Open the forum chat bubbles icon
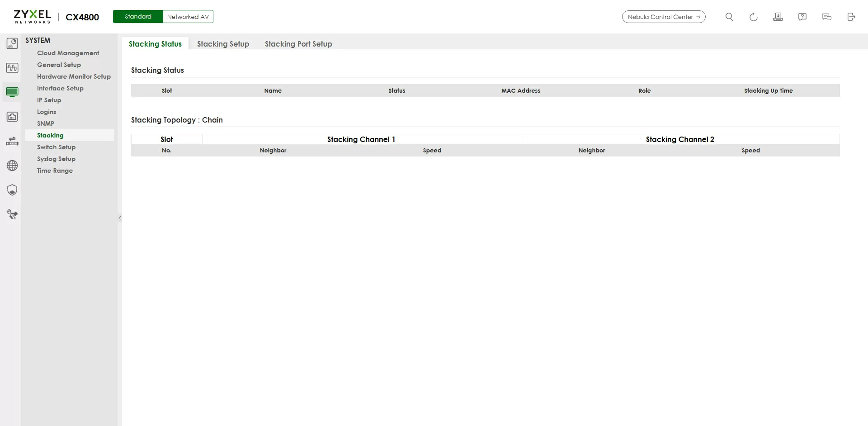 [x=826, y=17]
